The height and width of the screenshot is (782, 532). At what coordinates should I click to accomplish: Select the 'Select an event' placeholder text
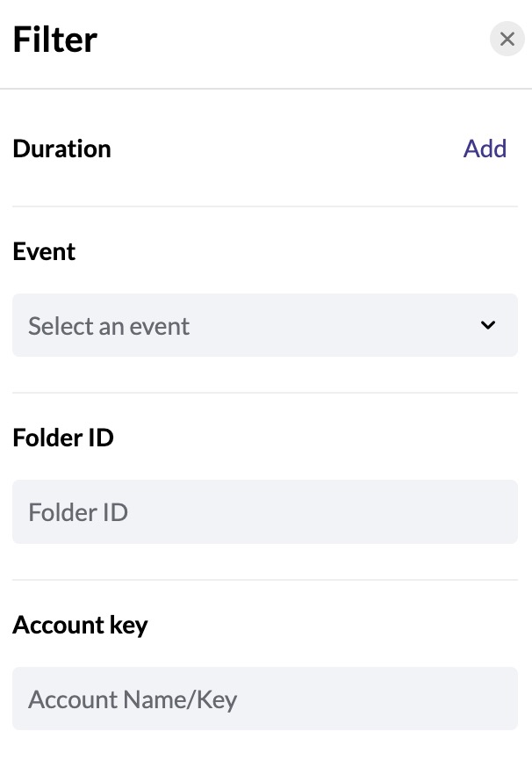click(109, 326)
